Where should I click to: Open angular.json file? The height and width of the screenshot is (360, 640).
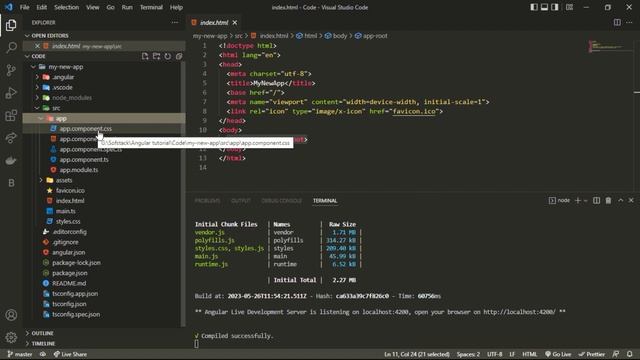pyautogui.click(x=104, y=252)
